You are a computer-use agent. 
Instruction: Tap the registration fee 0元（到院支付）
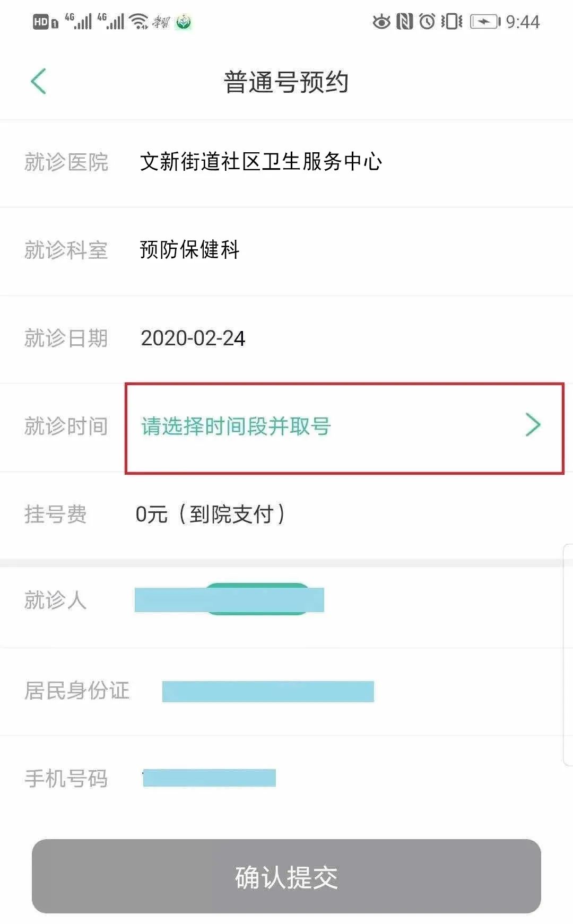[x=210, y=514]
